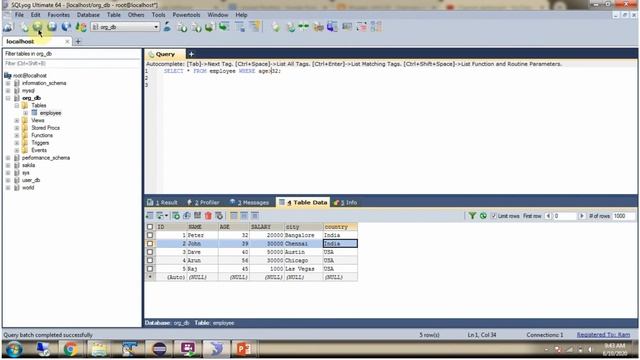Check the row checkbox for Raj

click(x=150, y=269)
